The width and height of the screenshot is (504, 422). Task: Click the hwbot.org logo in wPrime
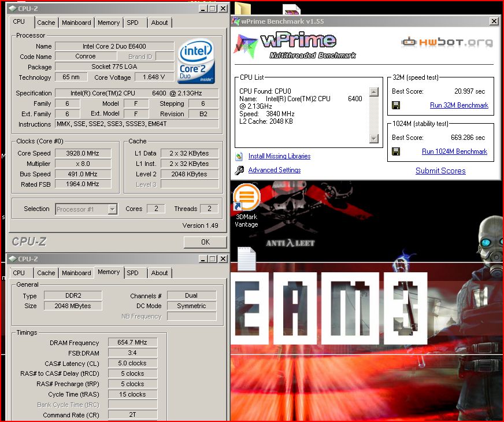tap(447, 42)
